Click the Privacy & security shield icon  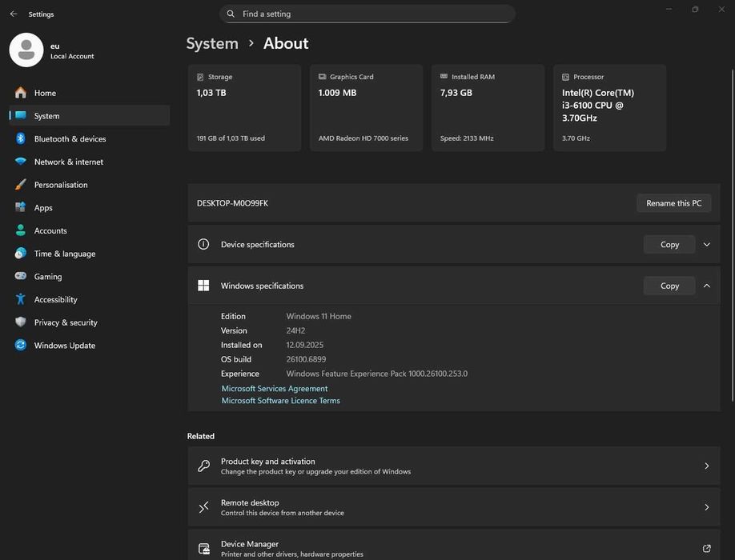[20, 322]
